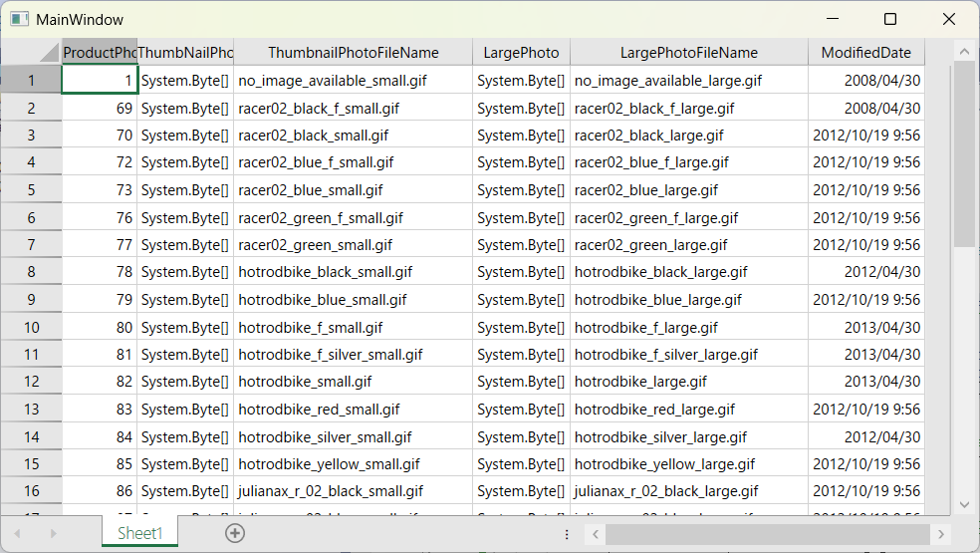Switch to the Sheet1 tab

(139, 533)
